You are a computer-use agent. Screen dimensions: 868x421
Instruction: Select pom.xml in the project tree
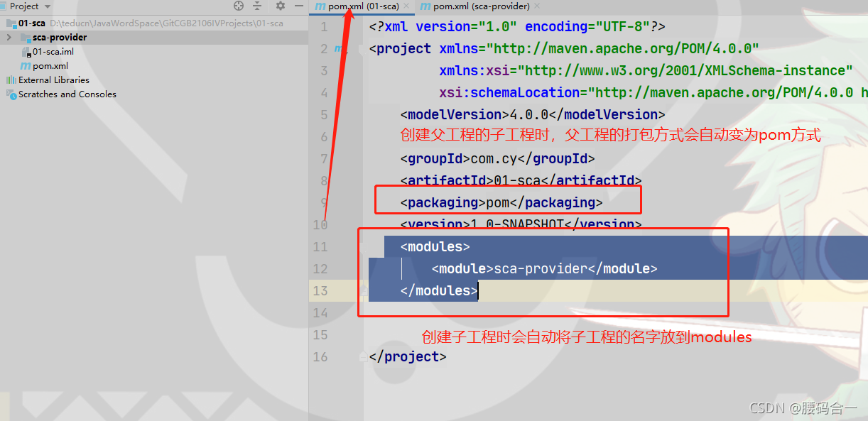click(x=50, y=65)
